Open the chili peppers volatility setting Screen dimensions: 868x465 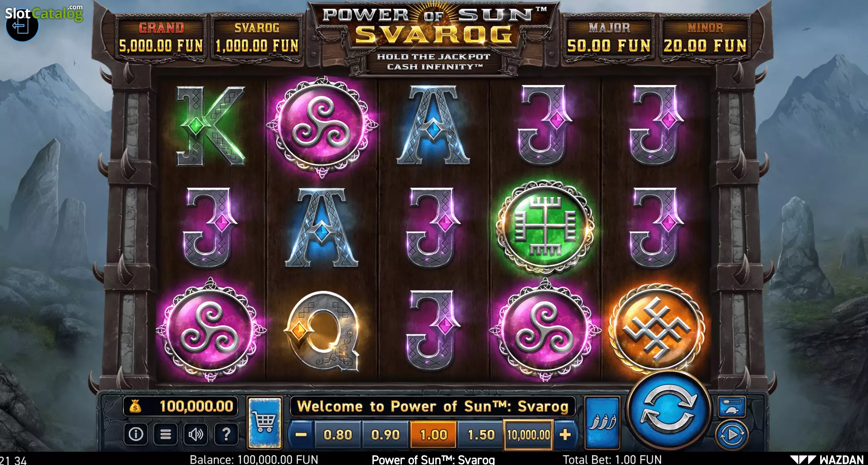(602, 422)
